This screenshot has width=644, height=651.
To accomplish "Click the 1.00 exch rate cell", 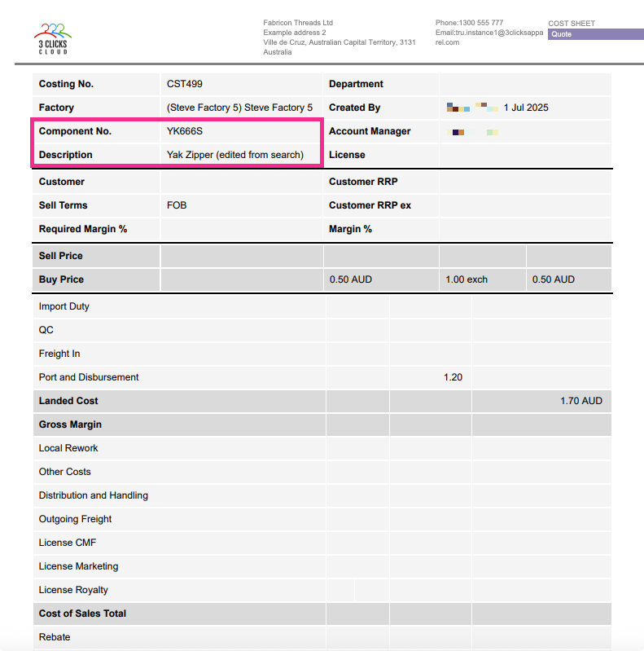I will 467,279.
